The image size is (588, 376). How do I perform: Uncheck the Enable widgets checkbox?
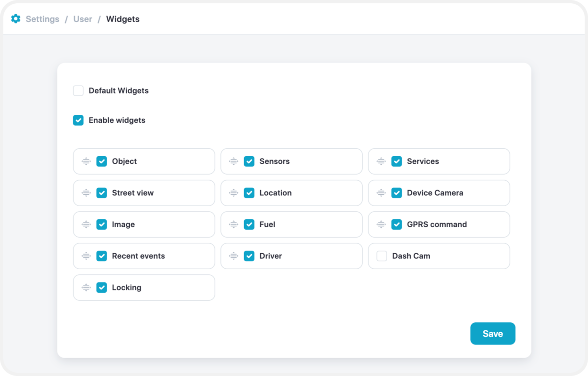tap(78, 120)
